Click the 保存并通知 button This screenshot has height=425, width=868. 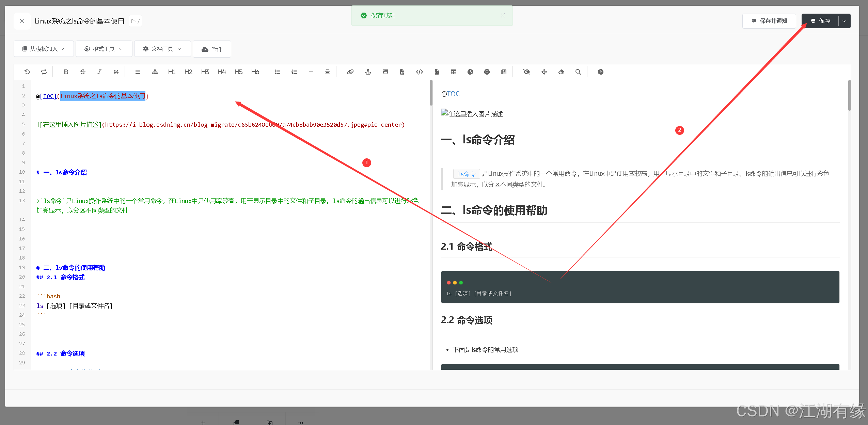[769, 21]
